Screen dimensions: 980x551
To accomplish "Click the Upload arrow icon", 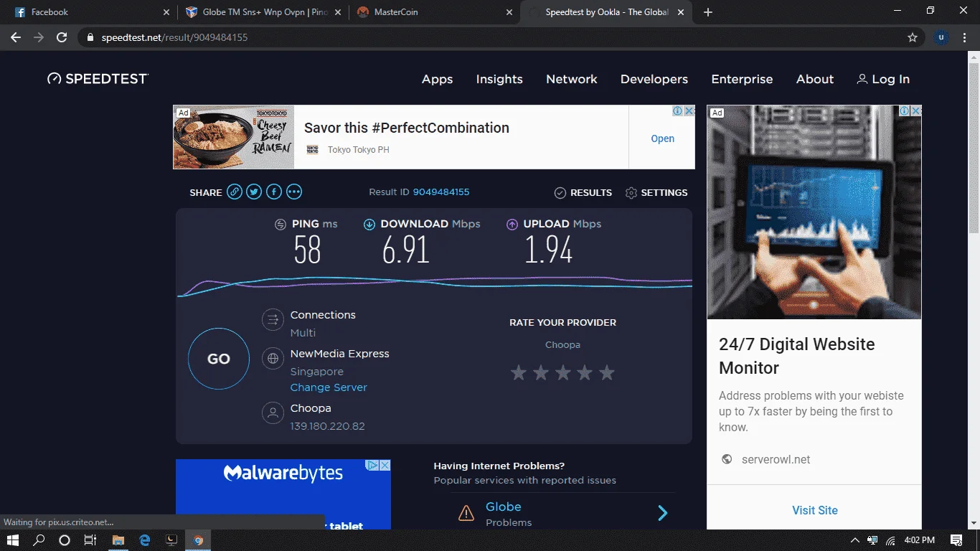I will click(x=512, y=225).
